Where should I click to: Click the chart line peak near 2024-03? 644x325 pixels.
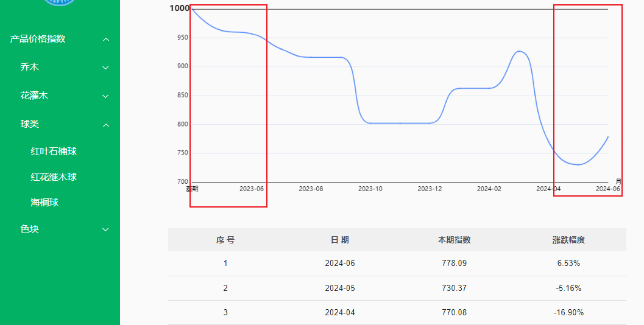[519, 51]
